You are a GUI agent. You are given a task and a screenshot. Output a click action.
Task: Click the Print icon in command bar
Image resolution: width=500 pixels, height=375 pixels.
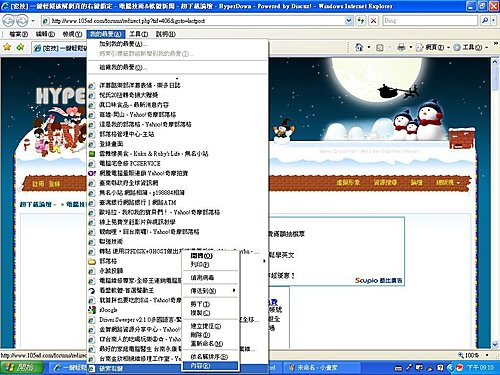(x=401, y=47)
